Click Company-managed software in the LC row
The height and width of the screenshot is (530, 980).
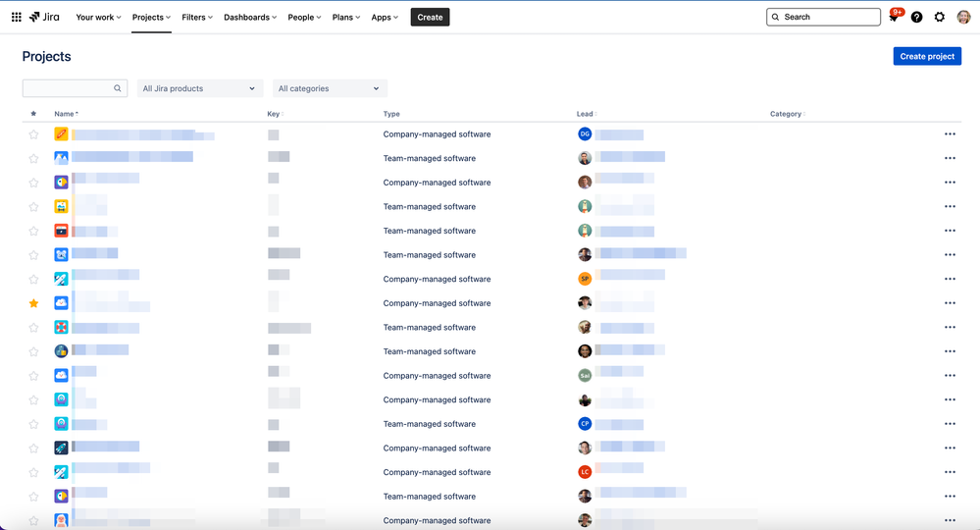coord(437,472)
